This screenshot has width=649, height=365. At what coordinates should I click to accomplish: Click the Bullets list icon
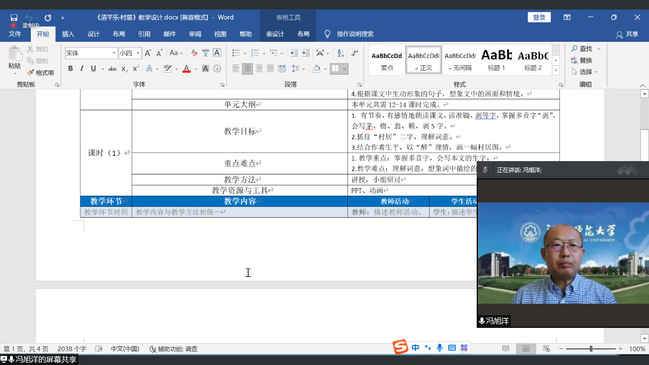click(x=236, y=53)
